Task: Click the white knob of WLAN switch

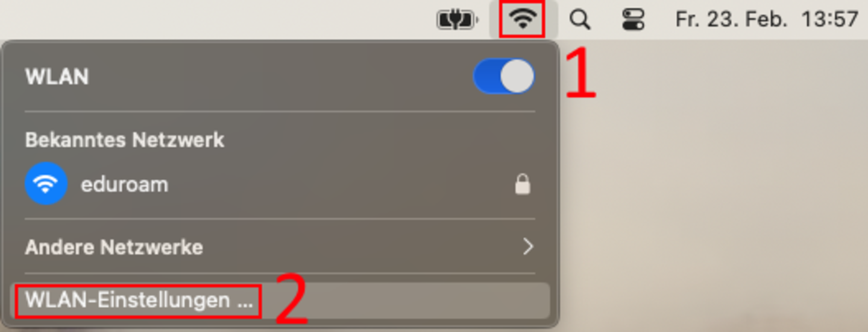Action: [517, 77]
